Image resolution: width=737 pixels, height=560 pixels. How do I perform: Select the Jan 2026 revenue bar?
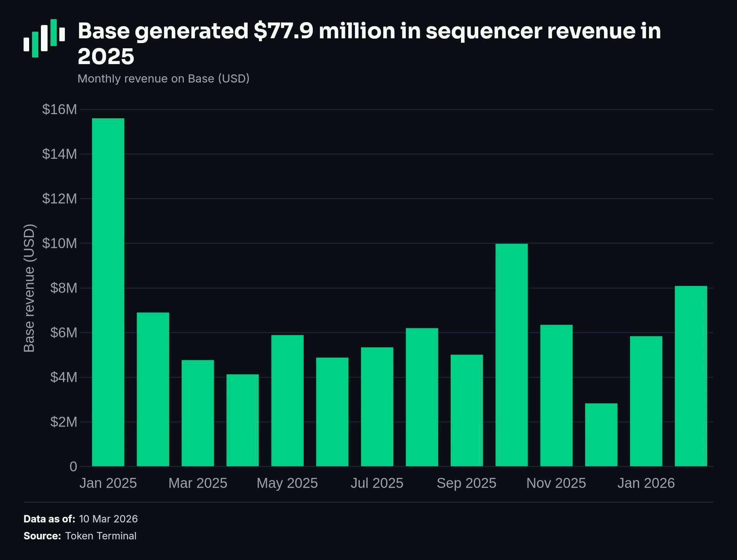pos(646,401)
